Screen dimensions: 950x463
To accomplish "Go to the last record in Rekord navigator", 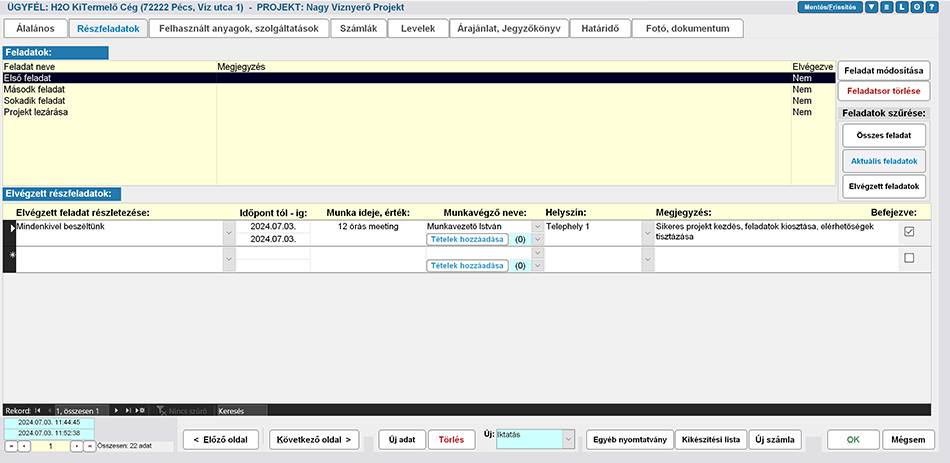I will [x=128, y=410].
